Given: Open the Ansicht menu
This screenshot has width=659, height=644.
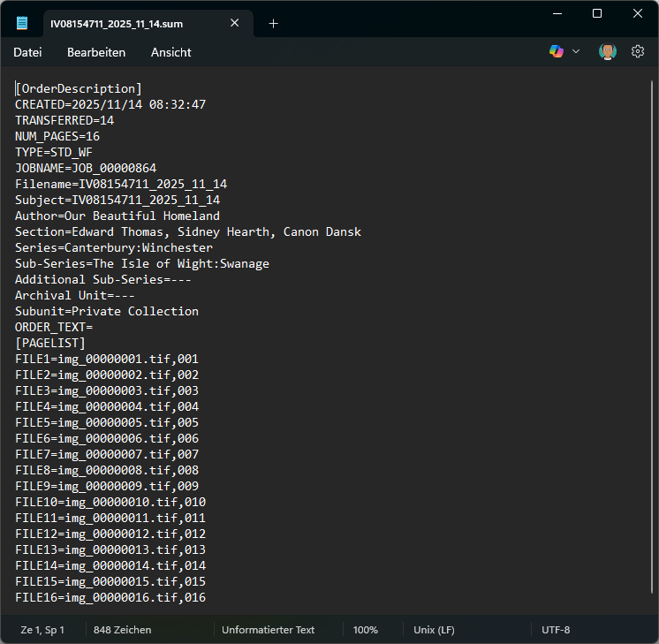Looking at the screenshot, I should coord(170,52).
